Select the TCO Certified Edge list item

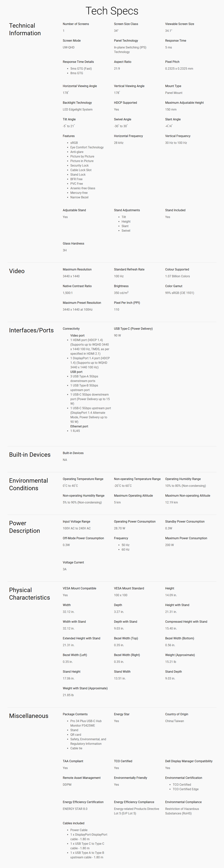(x=186, y=789)
